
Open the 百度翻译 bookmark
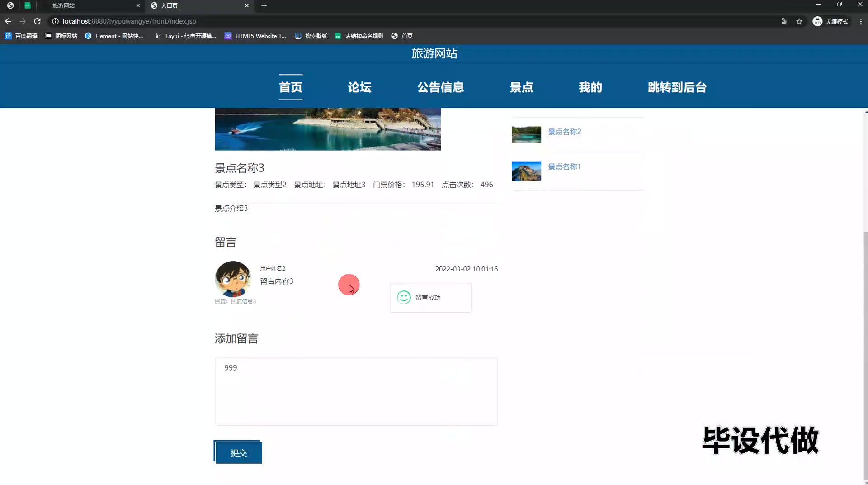coord(21,36)
